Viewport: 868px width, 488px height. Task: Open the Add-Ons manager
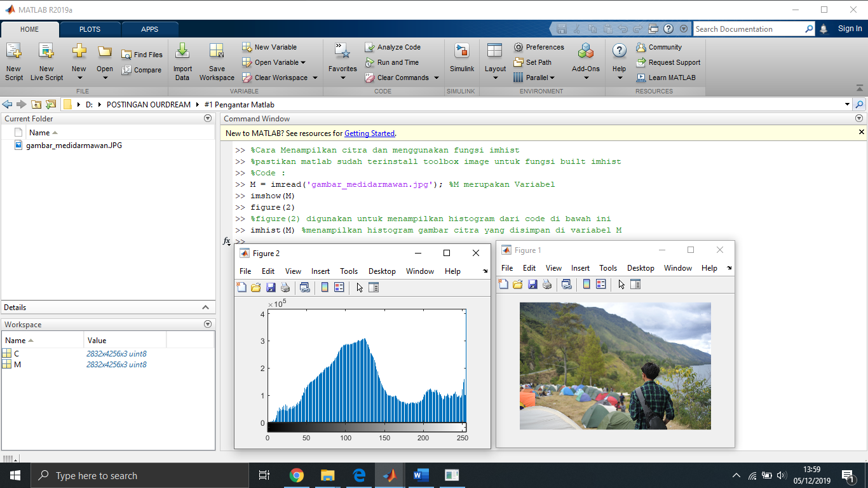click(585, 61)
